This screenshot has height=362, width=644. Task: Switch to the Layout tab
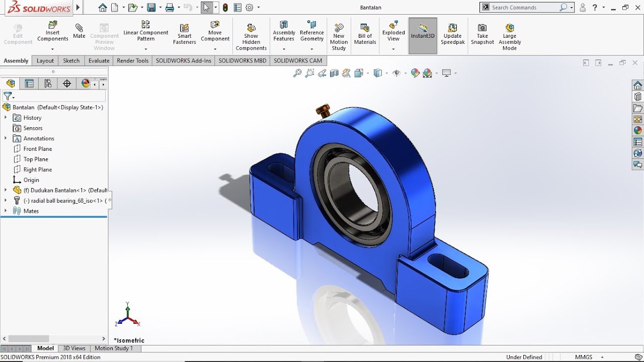45,61
